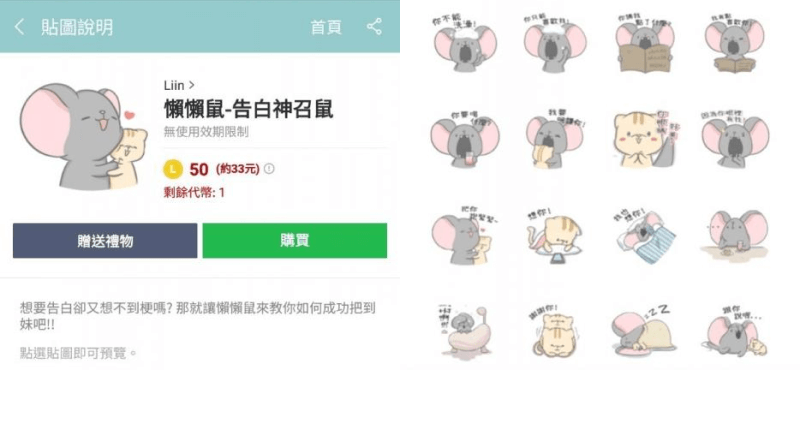Tap the info icon beside the price
The image size is (800, 440).
[269, 168]
